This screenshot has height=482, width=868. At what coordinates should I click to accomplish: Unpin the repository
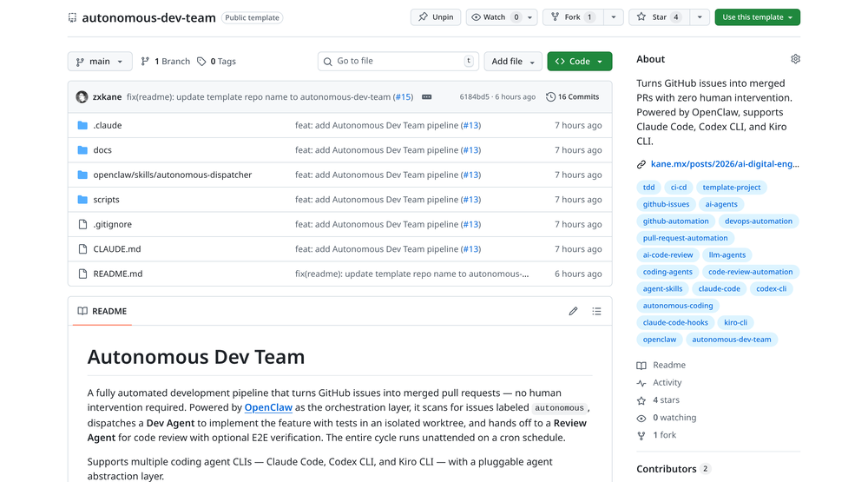coord(436,17)
